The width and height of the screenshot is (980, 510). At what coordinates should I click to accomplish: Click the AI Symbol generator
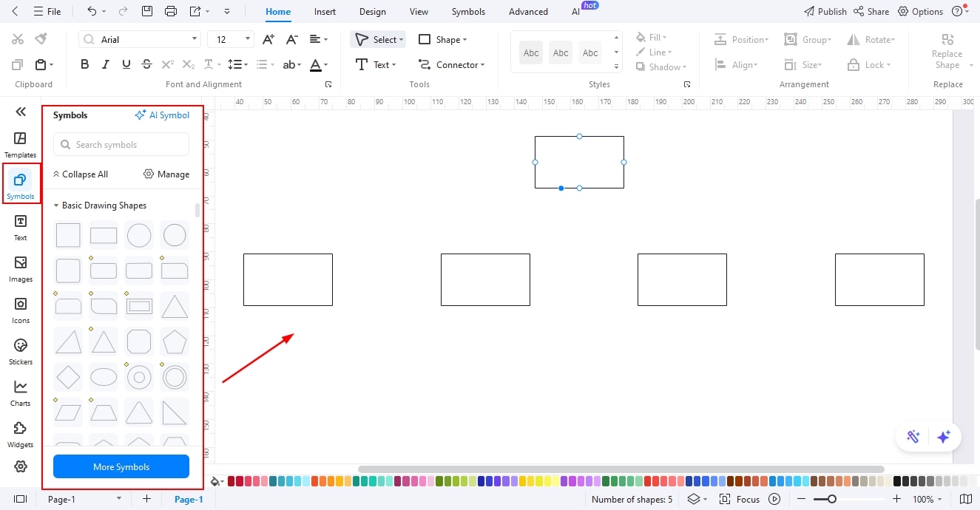point(162,115)
